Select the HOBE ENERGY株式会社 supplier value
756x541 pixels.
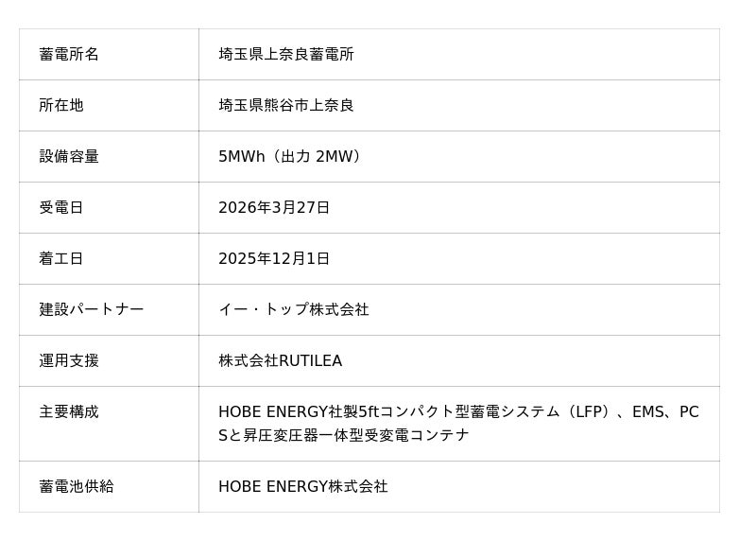[x=303, y=486]
